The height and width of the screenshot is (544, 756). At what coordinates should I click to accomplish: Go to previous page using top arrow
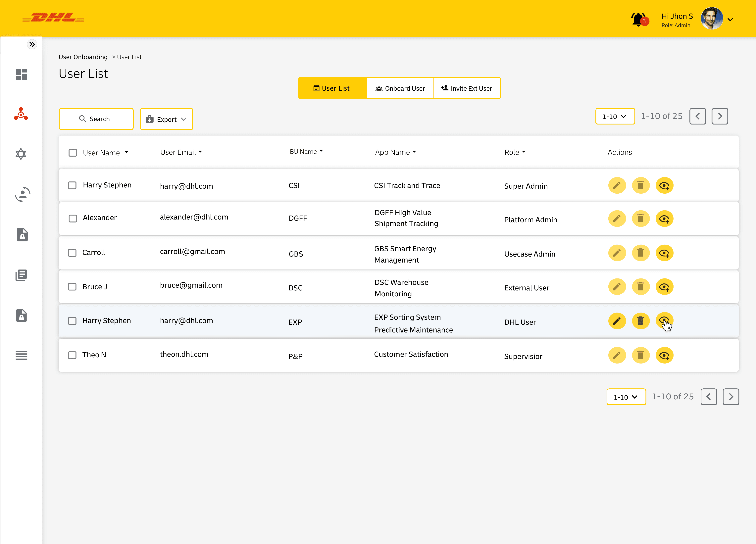coord(698,116)
